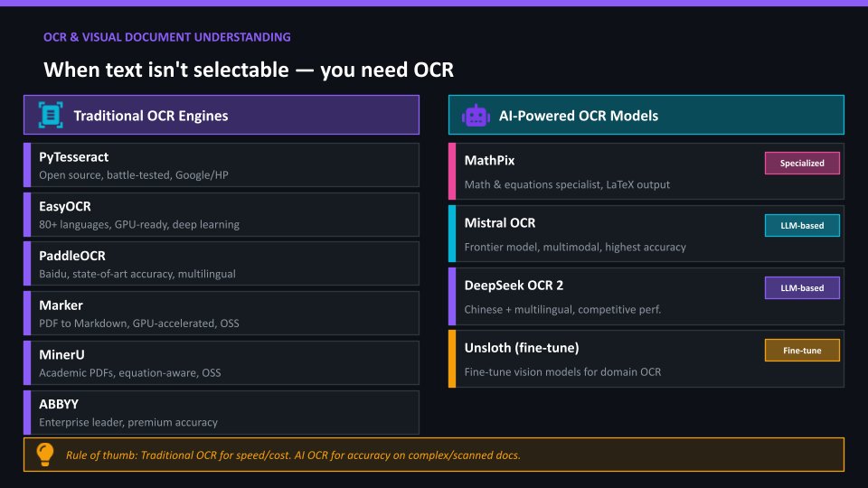
Task: Click 'Frontier model, multimodal, highest accuracy' text
Action: point(575,248)
